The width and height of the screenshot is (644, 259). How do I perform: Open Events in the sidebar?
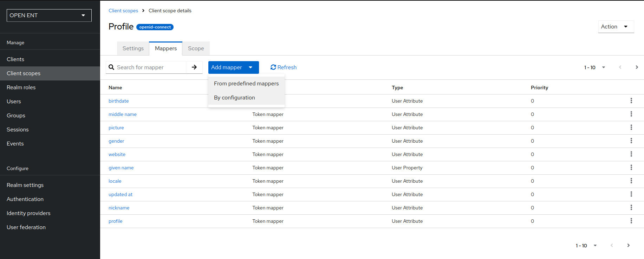click(x=50, y=144)
